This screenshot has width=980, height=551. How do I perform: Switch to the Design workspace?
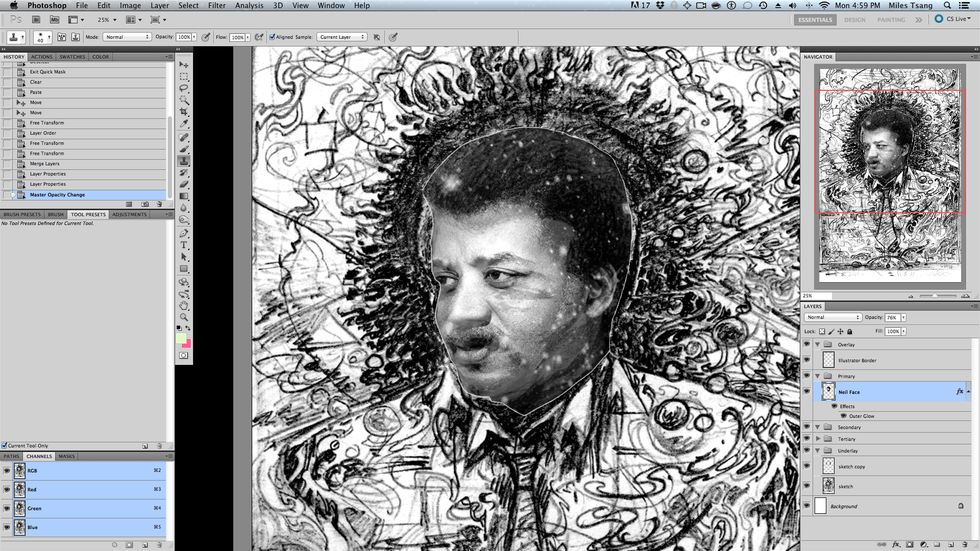tap(854, 20)
